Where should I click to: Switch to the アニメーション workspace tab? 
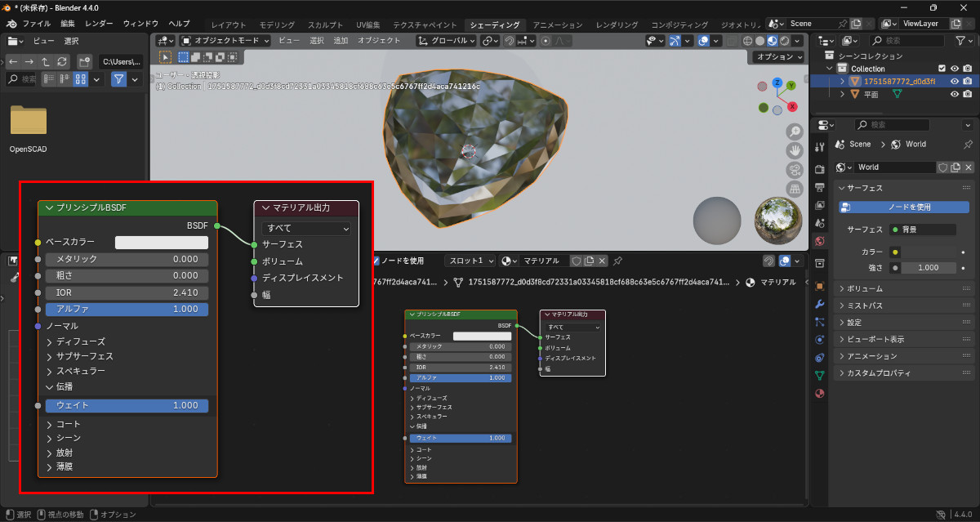[x=559, y=25]
